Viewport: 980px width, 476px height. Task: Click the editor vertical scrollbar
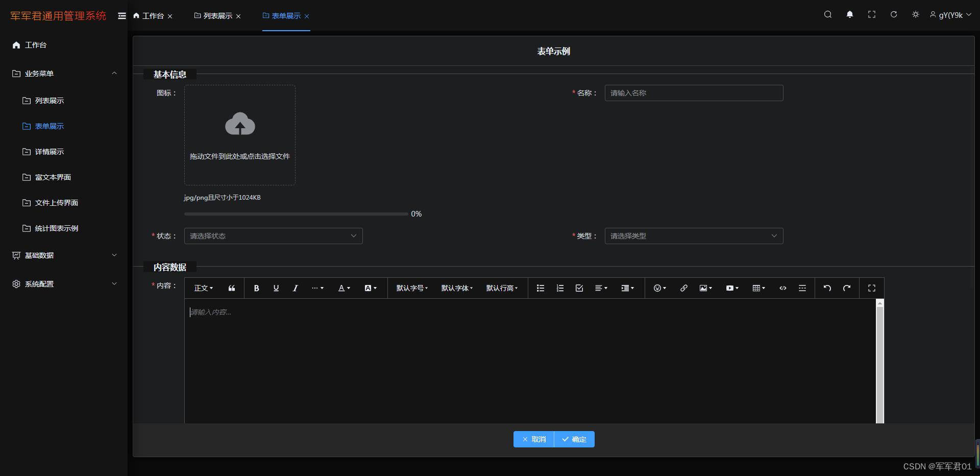(x=879, y=361)
